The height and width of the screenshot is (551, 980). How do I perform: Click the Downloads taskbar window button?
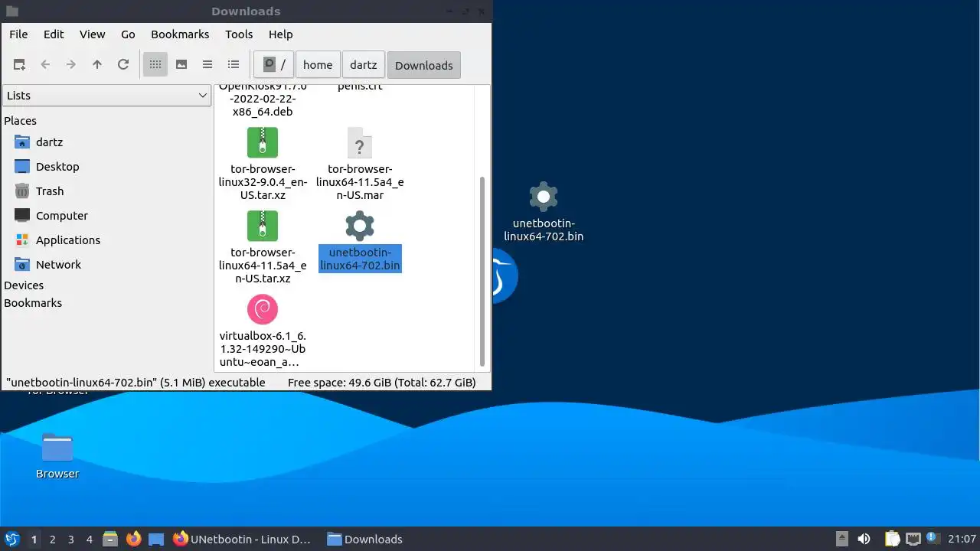[364, 539]
